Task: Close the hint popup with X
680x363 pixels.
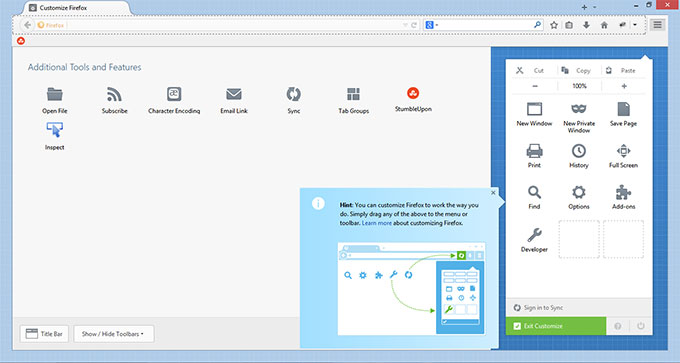Action: coord(493,193)
